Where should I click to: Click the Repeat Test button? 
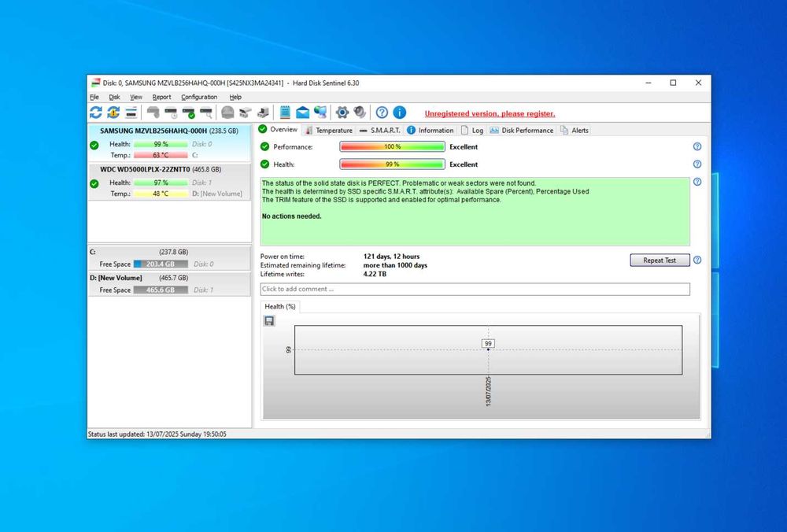click(x=660, y=260)
